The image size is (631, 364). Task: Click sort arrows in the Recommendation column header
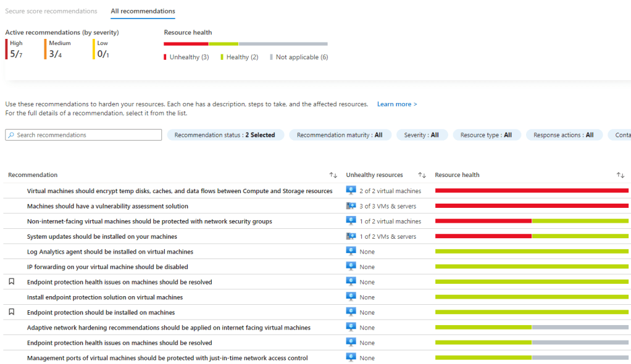pyautogui.click(x=333, y=175)
